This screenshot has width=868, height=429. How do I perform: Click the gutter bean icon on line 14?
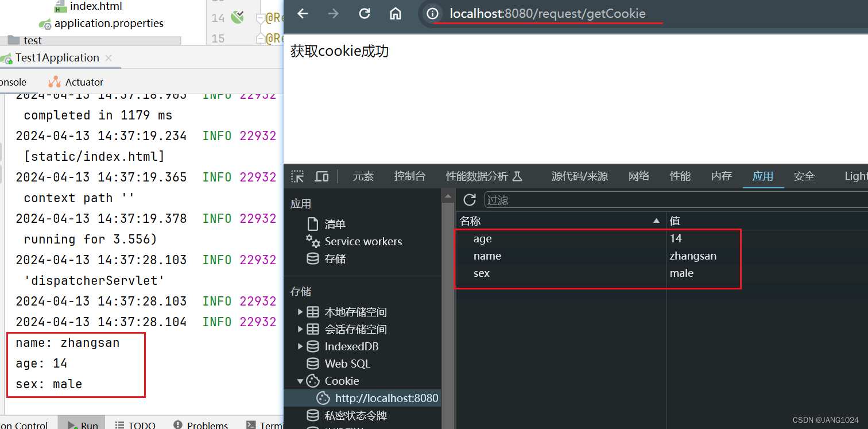237,18
